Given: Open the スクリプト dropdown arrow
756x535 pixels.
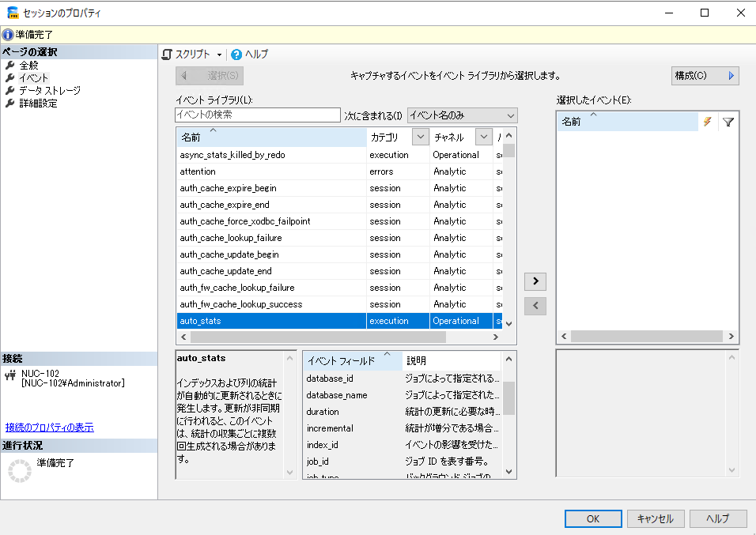Looking at the screenshot, I should coord(219,55).
